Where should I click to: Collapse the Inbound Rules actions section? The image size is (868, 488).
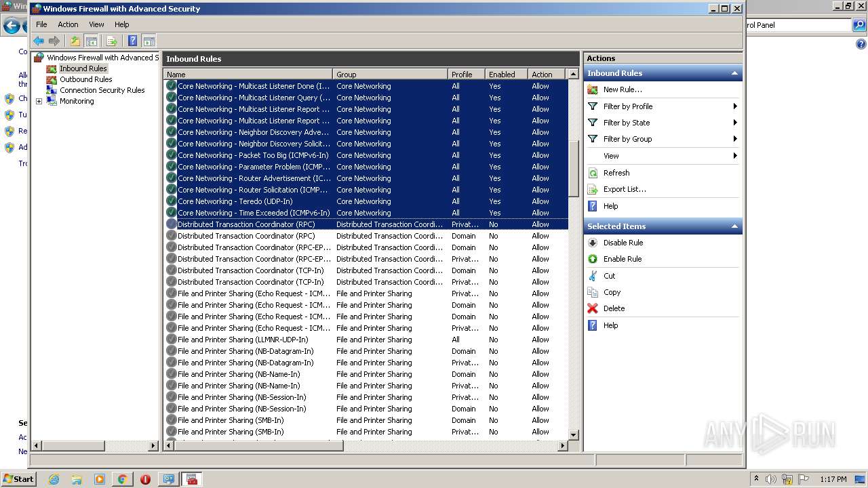pyautogui.click(x=734, y=73)
